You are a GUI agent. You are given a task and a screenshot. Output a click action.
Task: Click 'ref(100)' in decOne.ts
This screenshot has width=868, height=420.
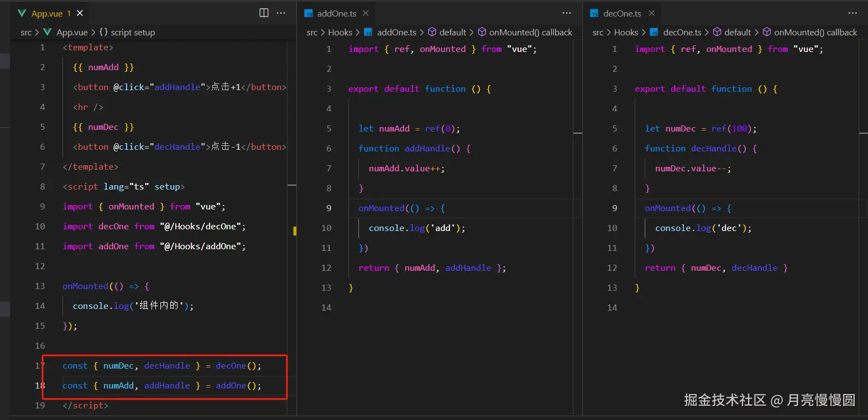point(731,129)
